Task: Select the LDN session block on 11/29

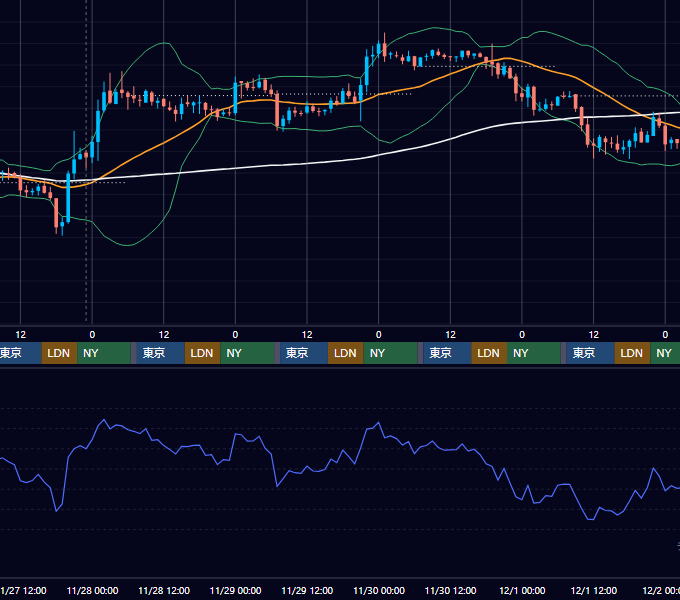Action: tap(346, 353)
